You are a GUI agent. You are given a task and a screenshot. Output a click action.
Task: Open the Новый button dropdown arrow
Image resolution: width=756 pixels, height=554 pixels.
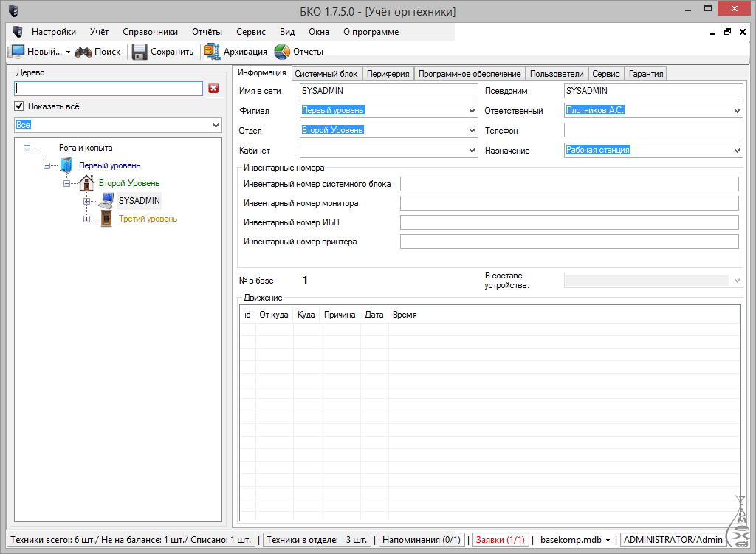(68, 52)
